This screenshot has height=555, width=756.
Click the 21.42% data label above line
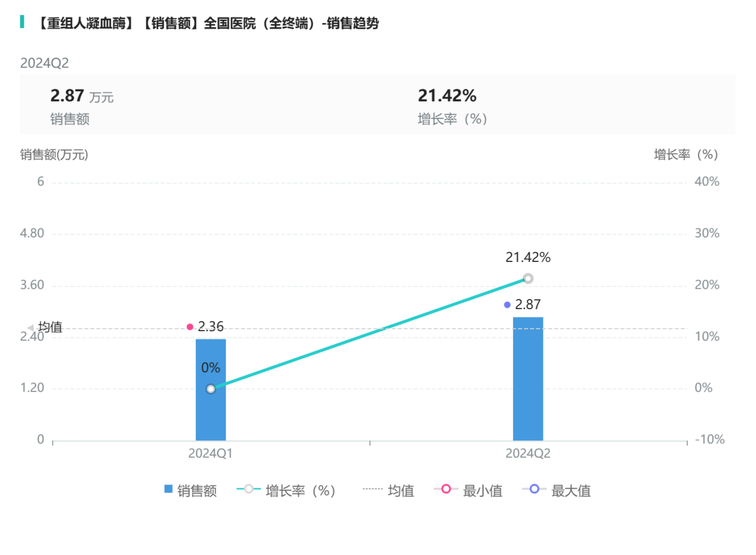point(528,258)
